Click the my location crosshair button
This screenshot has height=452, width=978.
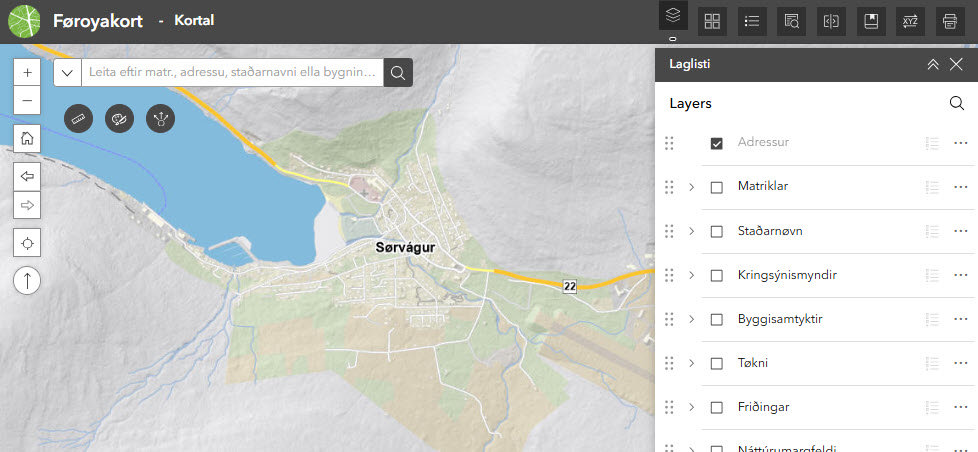27,243
